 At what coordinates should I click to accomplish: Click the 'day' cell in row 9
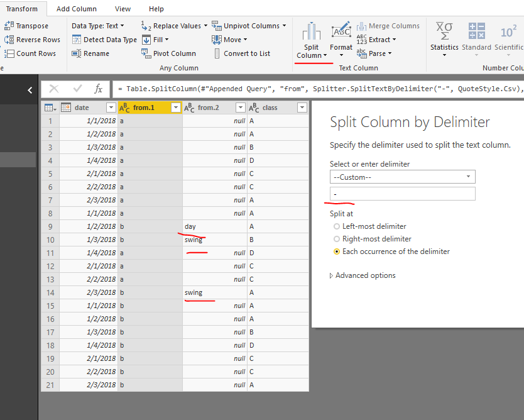point(214,227)
